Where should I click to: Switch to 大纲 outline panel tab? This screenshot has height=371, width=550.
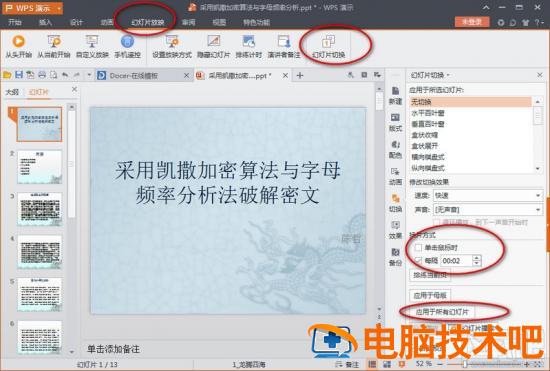coord(12,92)
